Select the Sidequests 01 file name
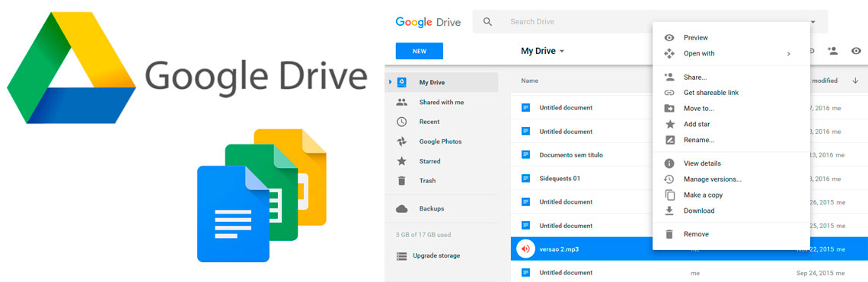The image size is (868, 282). tap(560, 179)
